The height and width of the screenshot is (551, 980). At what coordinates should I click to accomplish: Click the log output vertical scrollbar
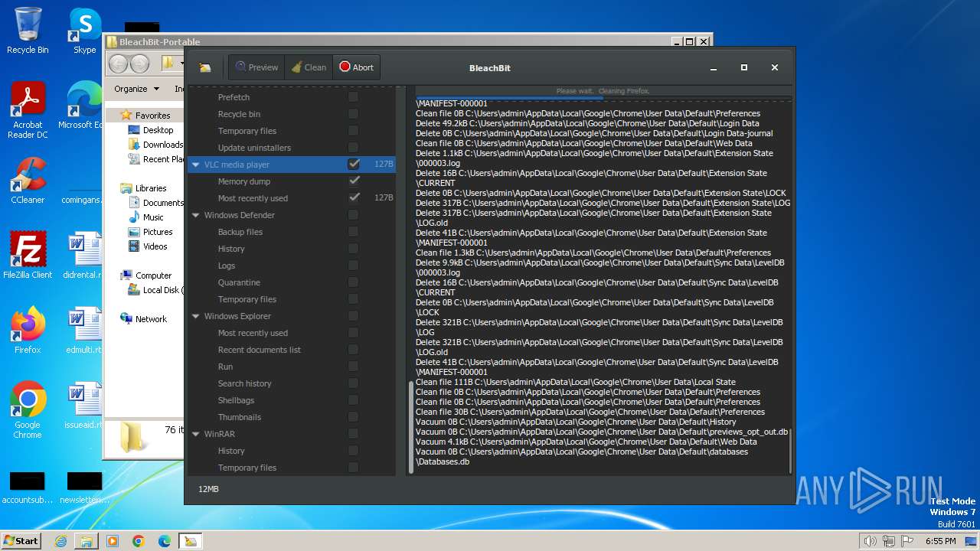(x=790, y=452)
